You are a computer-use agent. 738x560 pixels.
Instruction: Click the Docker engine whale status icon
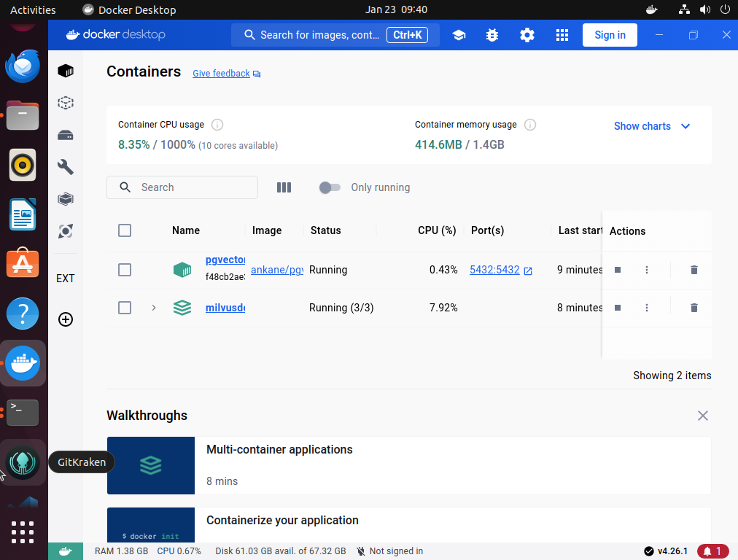pos(66,551)
